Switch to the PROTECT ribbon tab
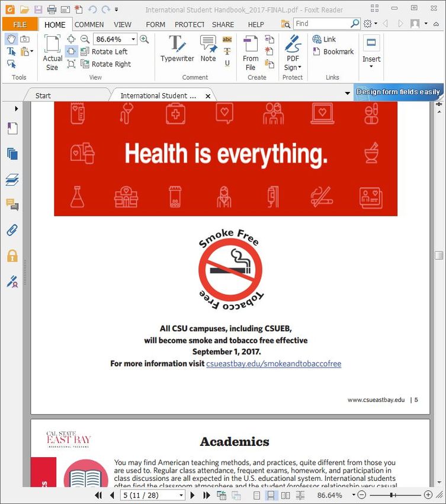 pyautogui.click(x=190, y=24)
